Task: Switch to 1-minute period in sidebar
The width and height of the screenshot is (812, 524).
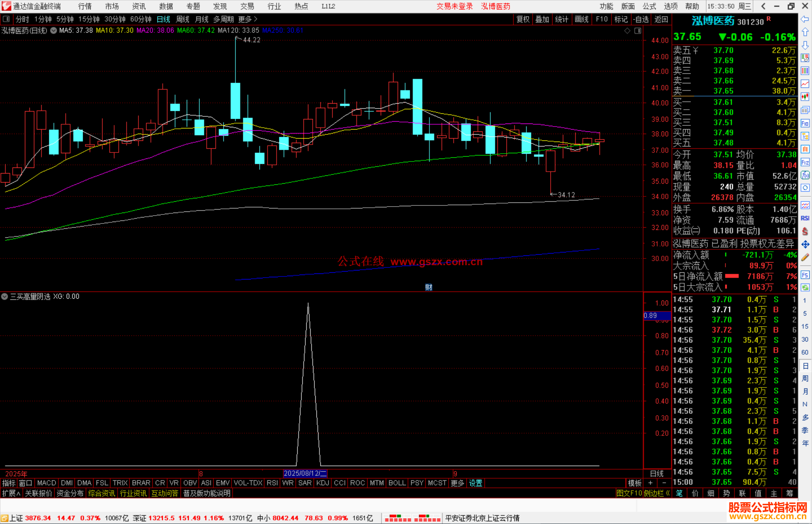Action: [804, 301]
